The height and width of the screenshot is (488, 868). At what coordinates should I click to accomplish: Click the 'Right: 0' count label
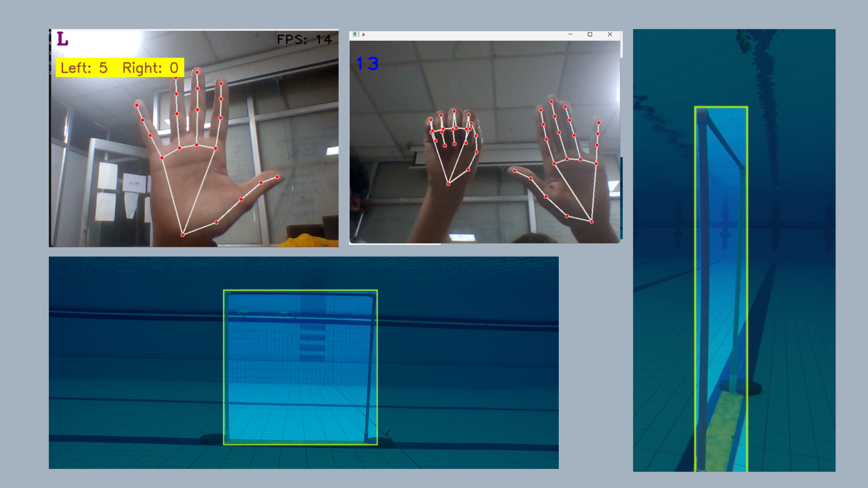[151, 68]
